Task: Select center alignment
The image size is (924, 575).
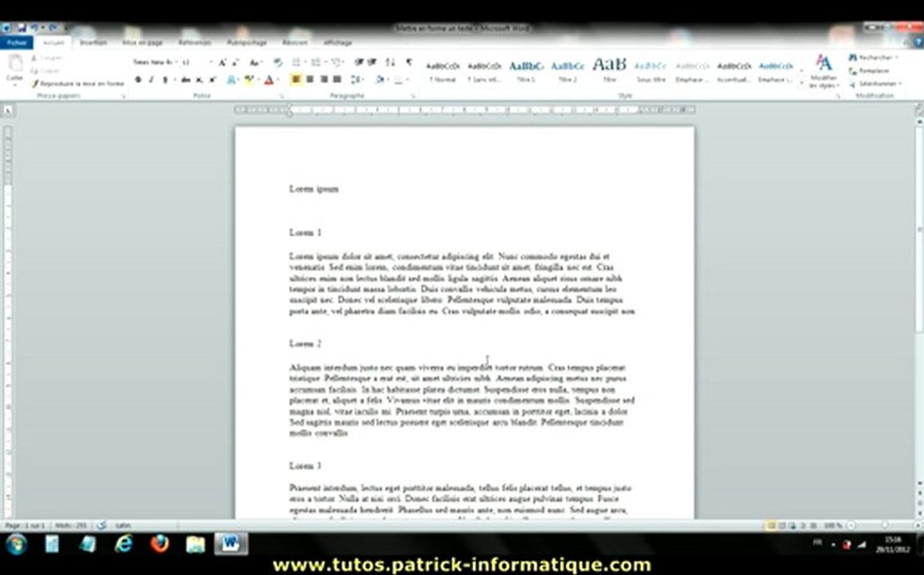Action: pos(310,79)
